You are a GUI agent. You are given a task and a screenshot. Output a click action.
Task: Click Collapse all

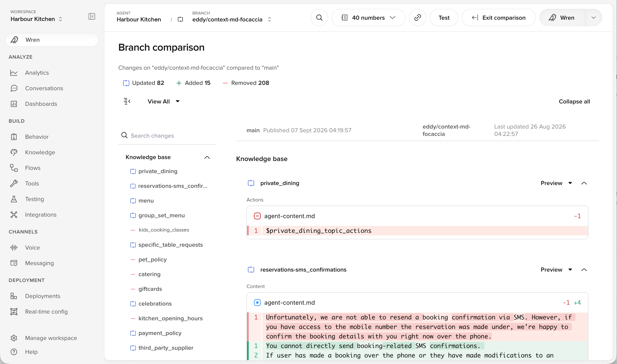point(574,101)
